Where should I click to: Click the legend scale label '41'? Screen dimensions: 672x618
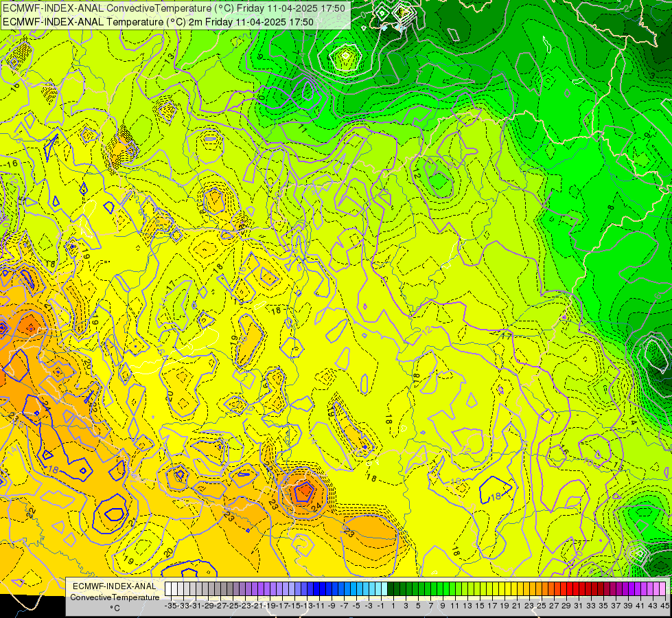point(640,606)
